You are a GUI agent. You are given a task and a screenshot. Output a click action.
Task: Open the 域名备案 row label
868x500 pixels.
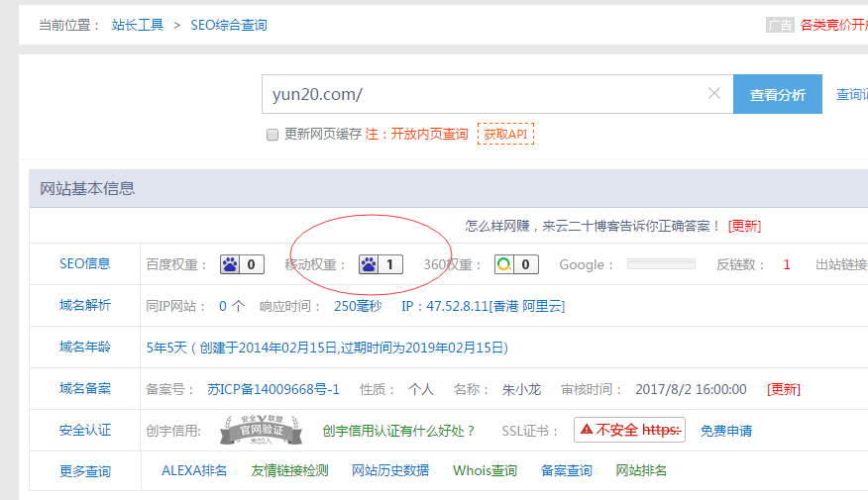[84, 388]
